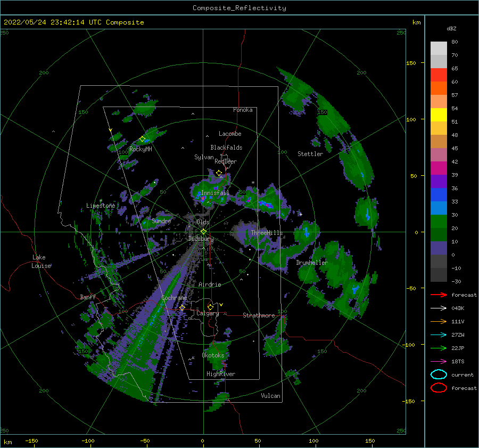Click the Olds label
This screenshot has height=448, width=479.
pos(203,222)
